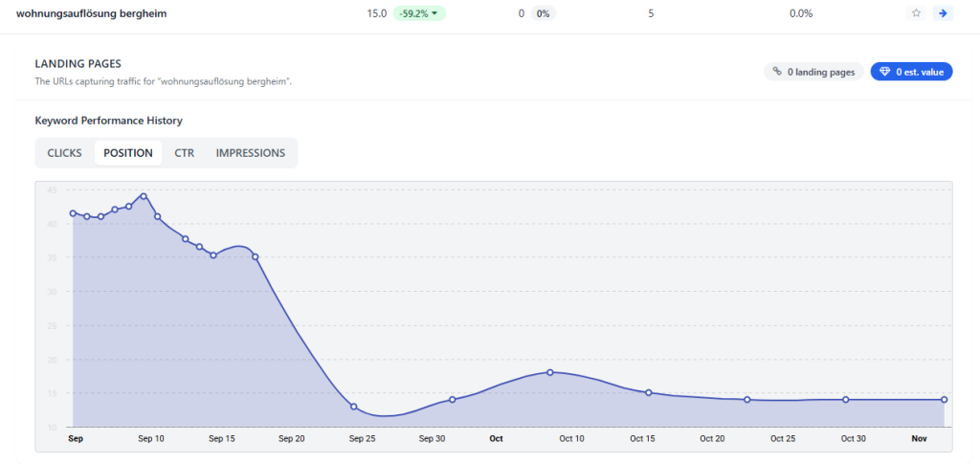Viewport: 980px width, 464px height.
Task: Click the down triangle in the -59.2% badge
Action: [434, 13]
